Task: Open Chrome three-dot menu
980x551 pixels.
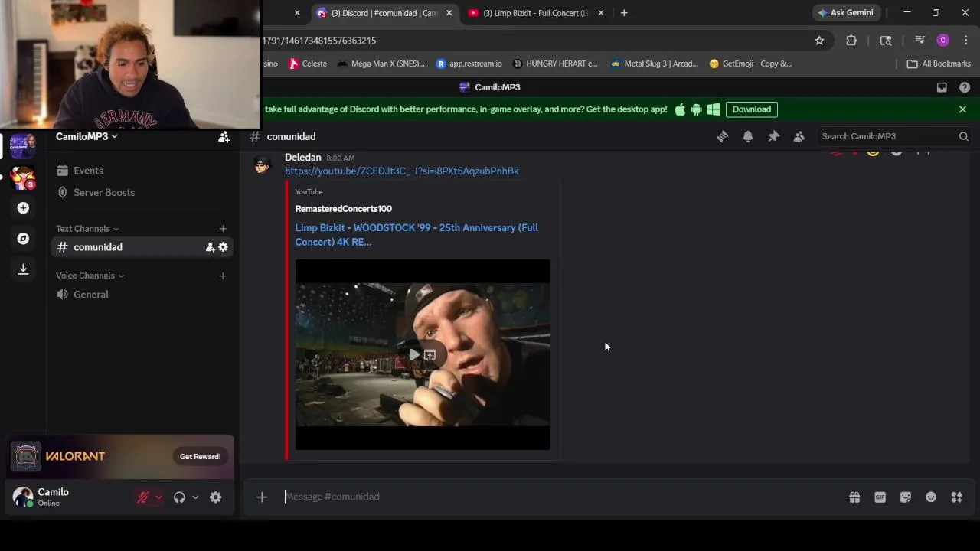Action: pyautogui.click(x=965, y=41)
